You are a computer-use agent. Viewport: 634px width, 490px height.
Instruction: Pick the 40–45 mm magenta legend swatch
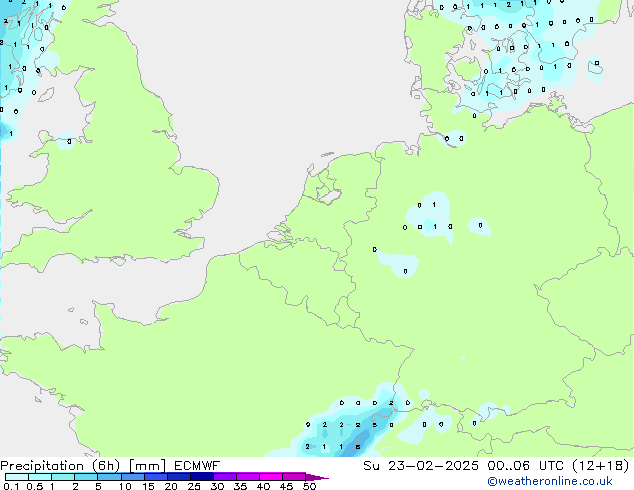pyautogui.click(x=271, y=477)
